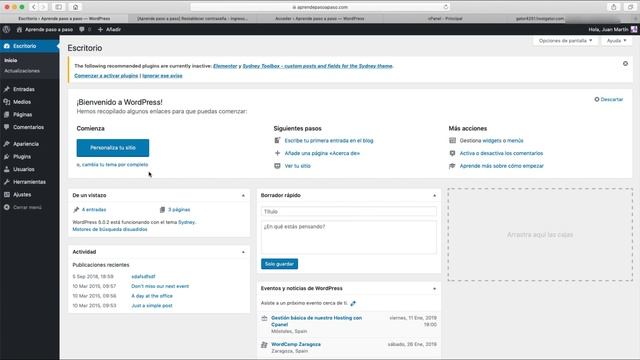Click Añade una página Acerca de link
Image resolution: width=640 pixels, height=360 pixels.
[x=322, y=153]
